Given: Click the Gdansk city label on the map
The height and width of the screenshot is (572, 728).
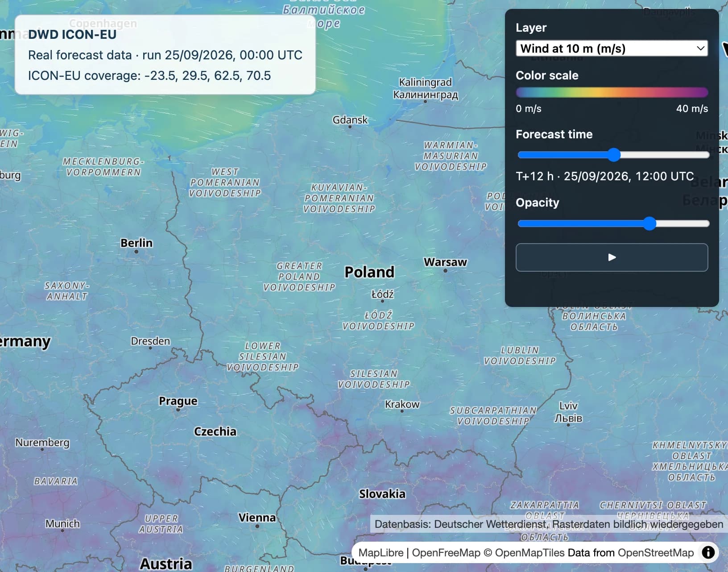Looking at the screenshot, I should click(350, 120).
